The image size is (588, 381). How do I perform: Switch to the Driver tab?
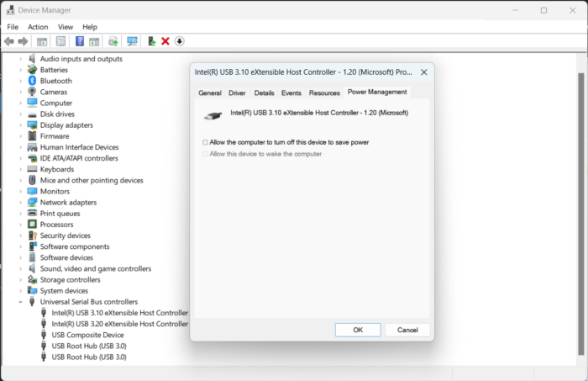point(237,93)
